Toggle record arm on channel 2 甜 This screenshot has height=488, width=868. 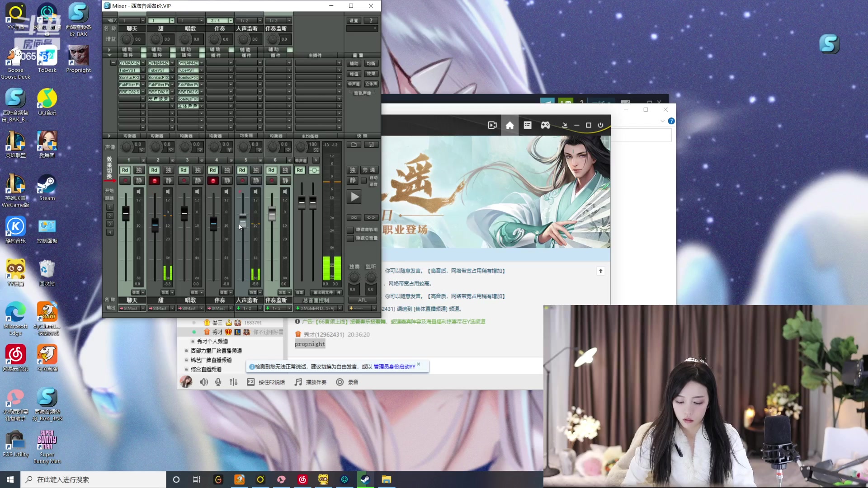coord(154,181)
